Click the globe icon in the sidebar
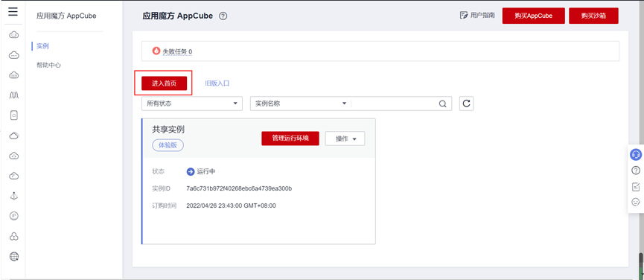Screen dimensions: 644x280 [14, 256]
